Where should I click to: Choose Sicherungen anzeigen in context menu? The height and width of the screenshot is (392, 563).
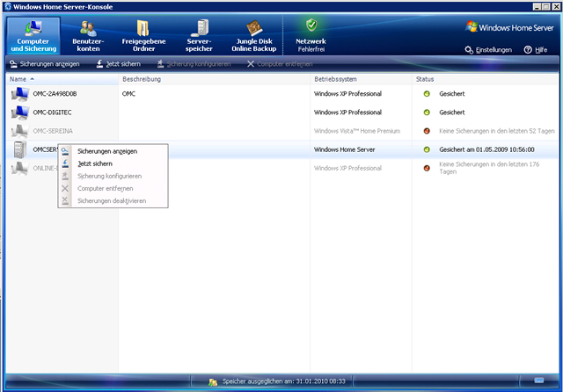point(113,151)
